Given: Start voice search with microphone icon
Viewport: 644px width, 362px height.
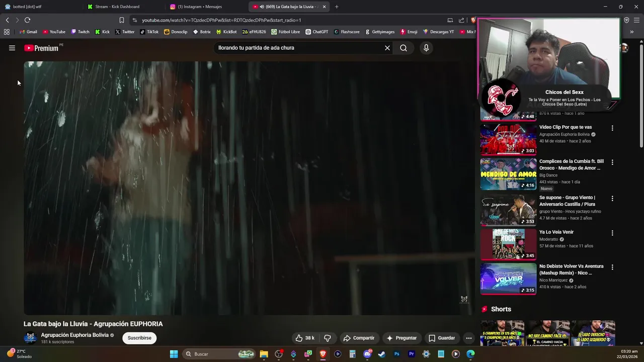Looking at the screenshot, I should tap(426, 48).
